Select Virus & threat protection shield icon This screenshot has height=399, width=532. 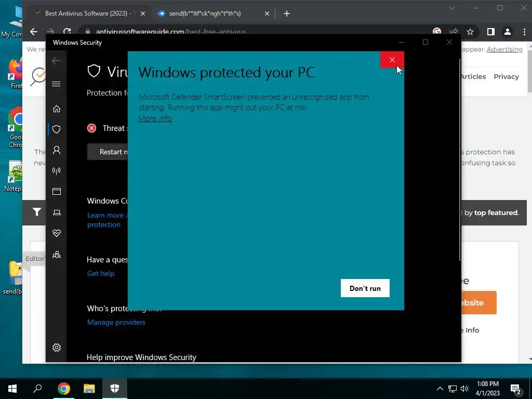point(56,129)
